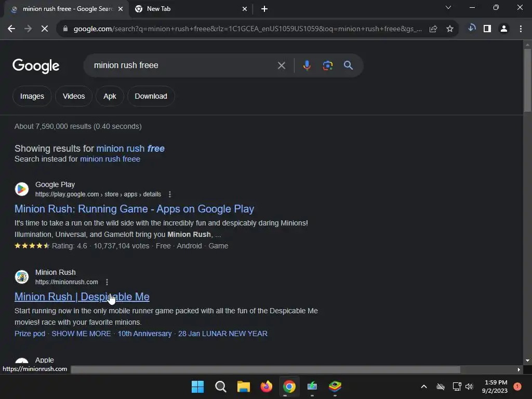Open the Chrome profile menu

tap(504, 29)
